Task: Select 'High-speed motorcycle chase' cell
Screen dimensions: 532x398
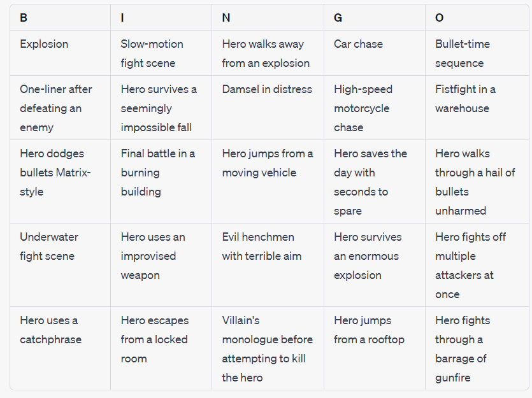Action: click(363, 108)
